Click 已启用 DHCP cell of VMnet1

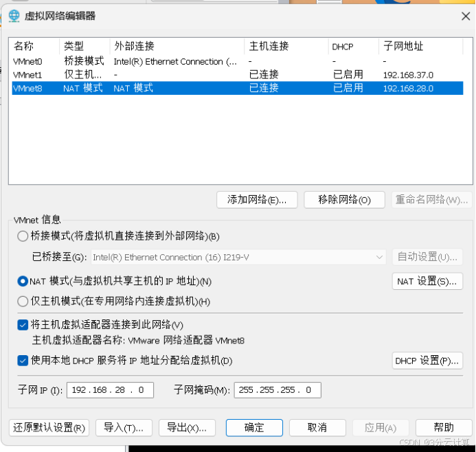coord(348,75)
